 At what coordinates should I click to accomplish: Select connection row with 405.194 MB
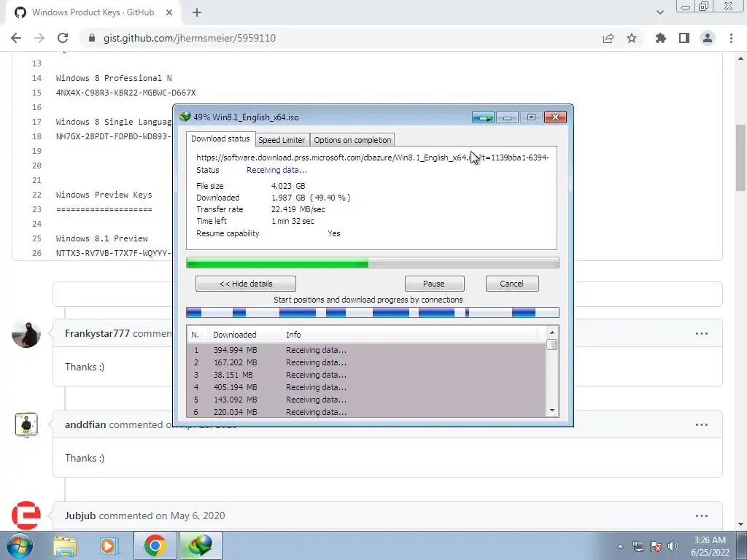pos(366,387)
